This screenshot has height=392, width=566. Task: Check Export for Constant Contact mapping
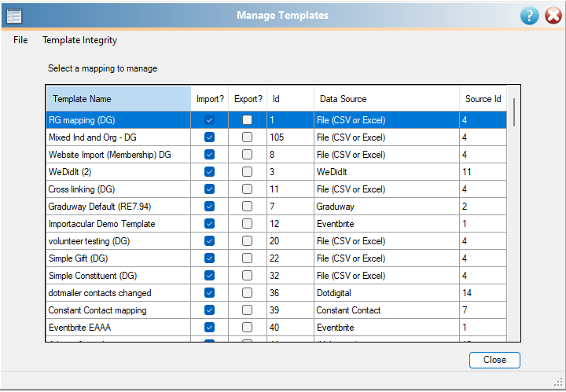coord(248,310)
